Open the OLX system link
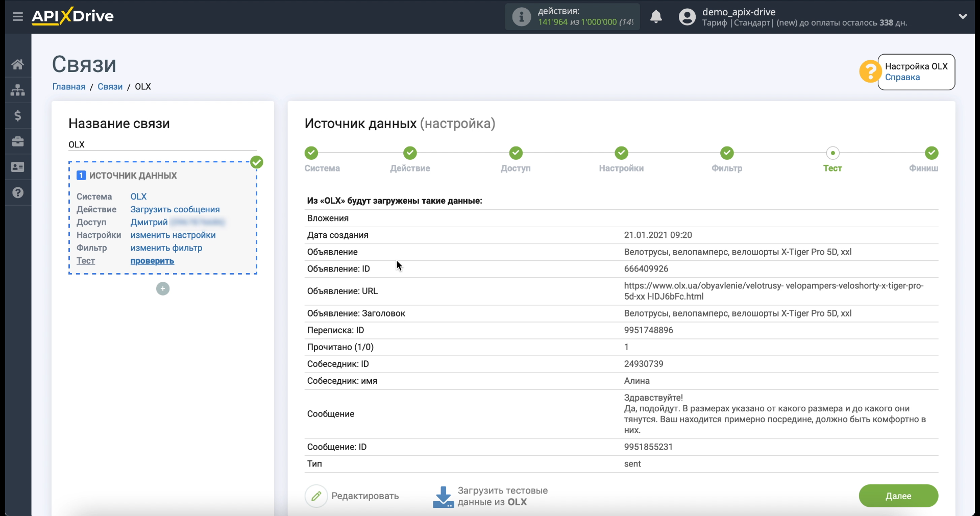980x516 pixels. click(x=138, y=196)
